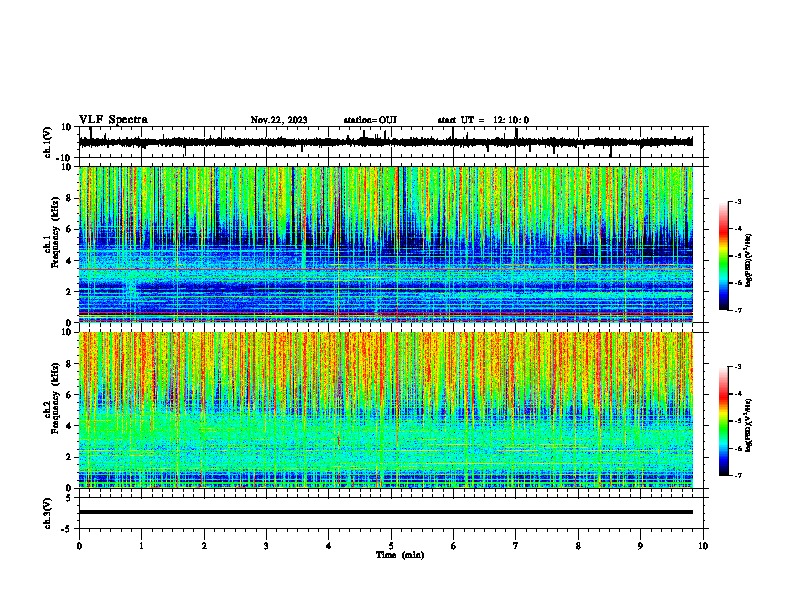
Task: Click the ch.1 spectrogram panel
Action: pyautogui.click(x=386, y=244)
